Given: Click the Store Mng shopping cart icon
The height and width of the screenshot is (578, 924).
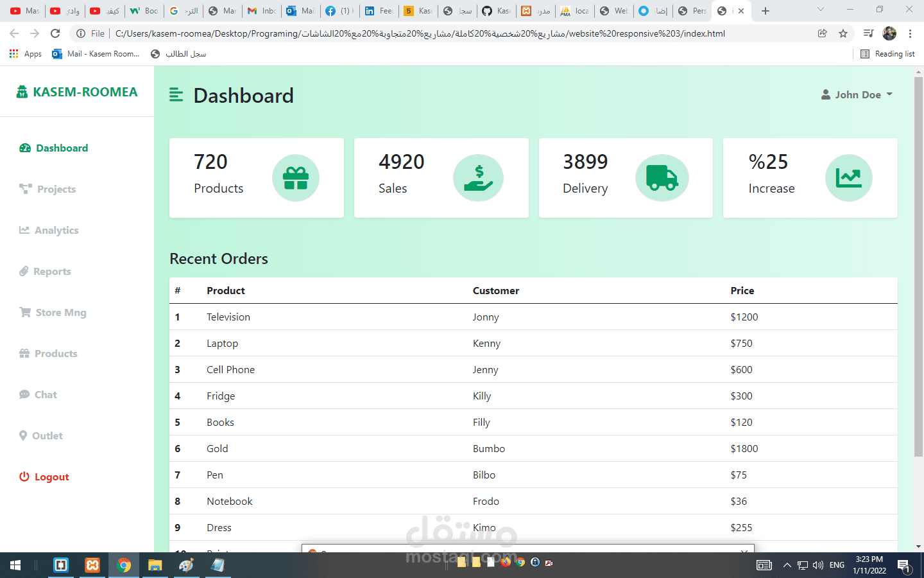Looking at the screenshot, I should point(24,312).
